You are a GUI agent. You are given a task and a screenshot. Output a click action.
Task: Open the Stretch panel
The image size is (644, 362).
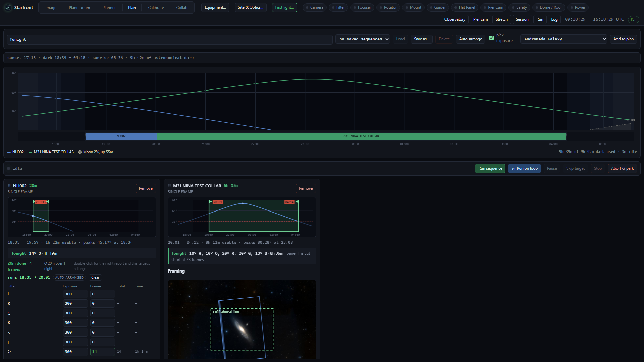[x=502, y=19]
